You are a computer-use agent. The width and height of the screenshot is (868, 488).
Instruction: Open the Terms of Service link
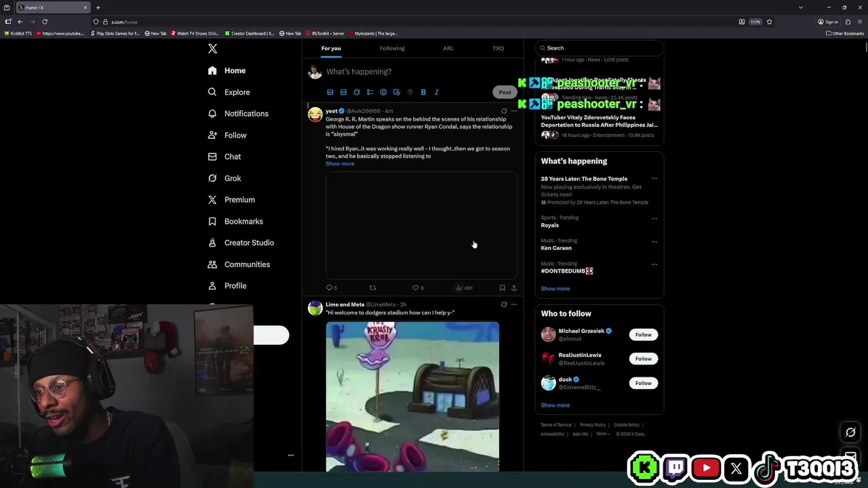(556, 425)
